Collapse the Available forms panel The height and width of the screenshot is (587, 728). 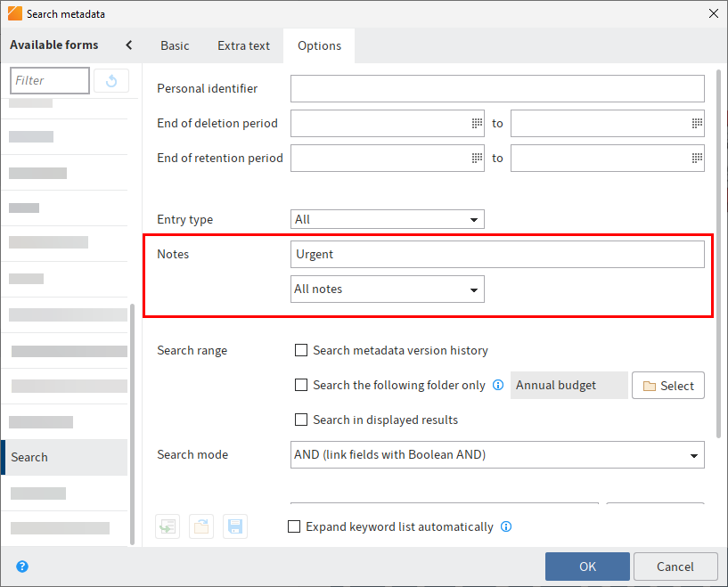[128, 45]
